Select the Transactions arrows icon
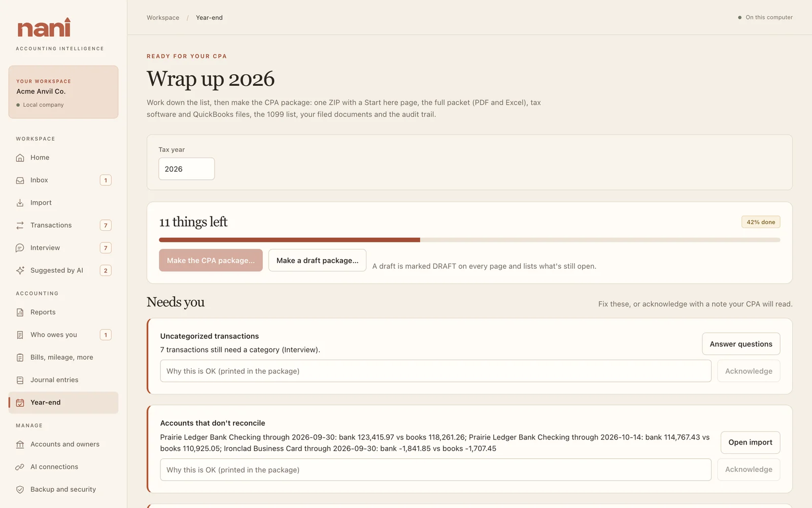 20,225
